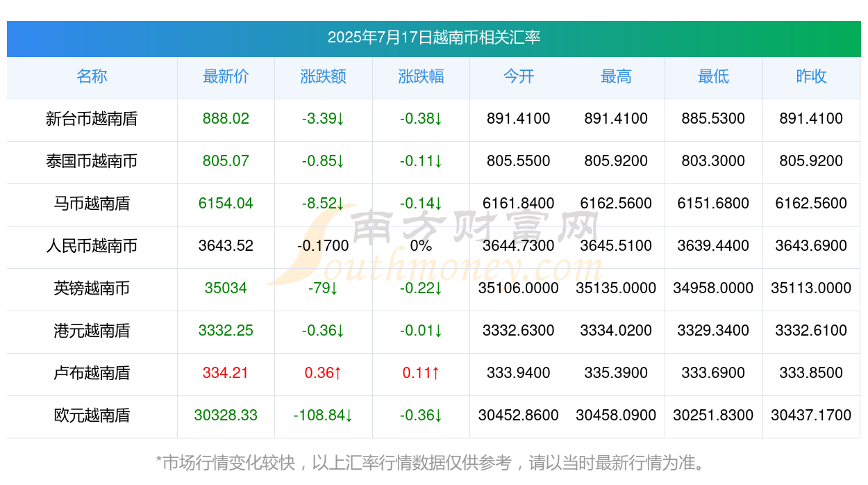Click opening value 805.5500
The height and width of the screenshot is (485, 868).
519,161
